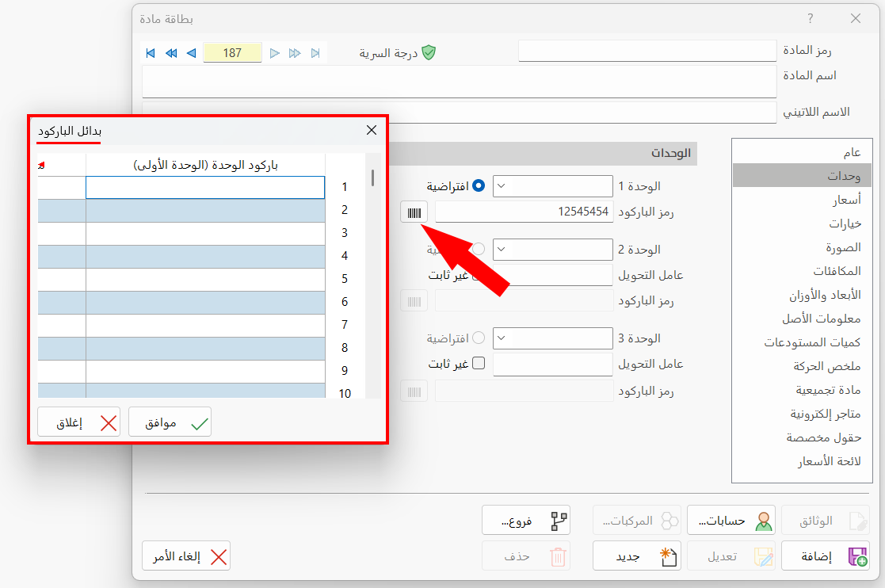The height and width of the screenshot is (588, 885).
Task: Click عامل التحويل field for الوحدة 3
Action: pyautogui.click(x=552, y=365)
